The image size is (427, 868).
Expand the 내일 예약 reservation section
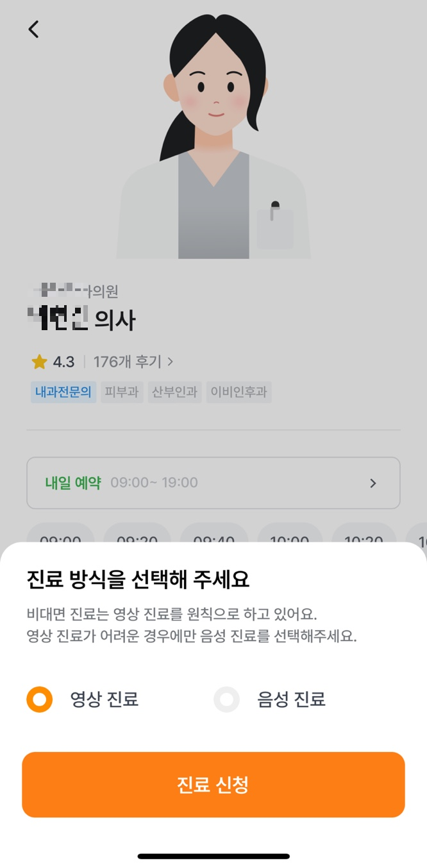[213, 483]
